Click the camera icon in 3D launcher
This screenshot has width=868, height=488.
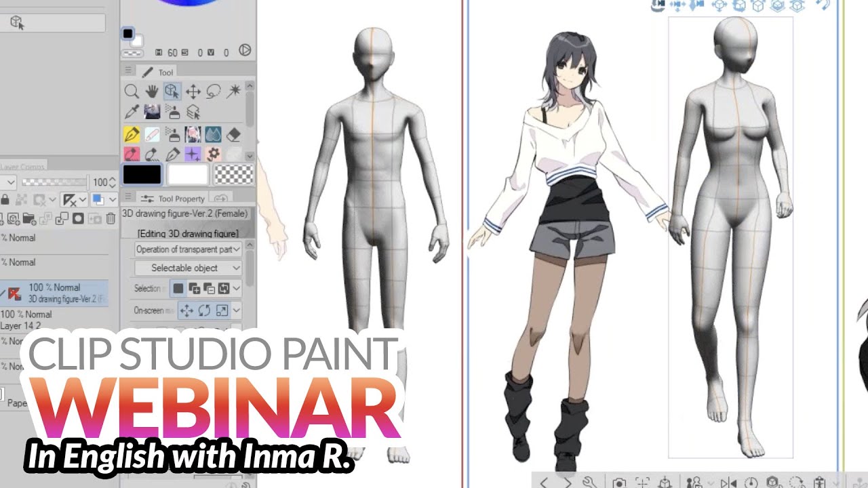point(618,483)
